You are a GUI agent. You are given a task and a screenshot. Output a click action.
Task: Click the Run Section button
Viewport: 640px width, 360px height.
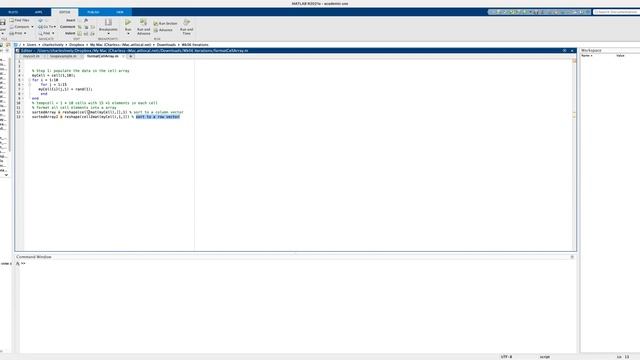(x=165, y=24)
